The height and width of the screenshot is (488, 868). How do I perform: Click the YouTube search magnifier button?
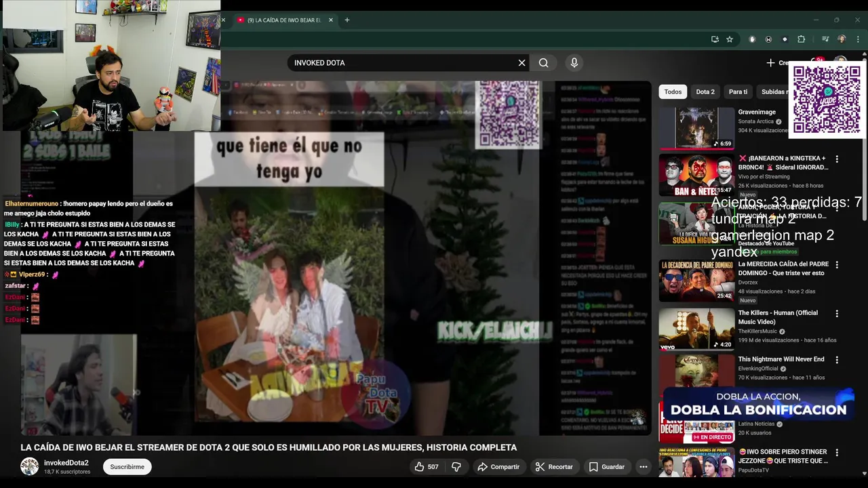tap(543, 62)
